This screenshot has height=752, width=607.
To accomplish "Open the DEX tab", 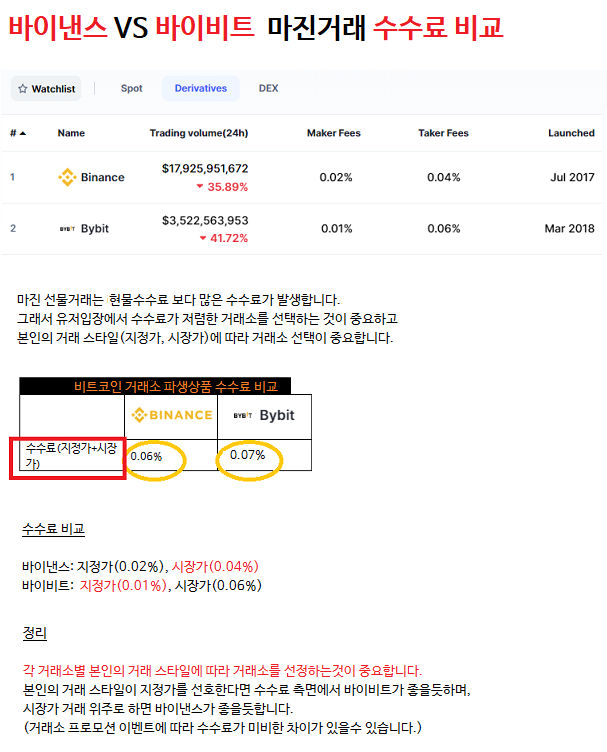I will point(268,88).
